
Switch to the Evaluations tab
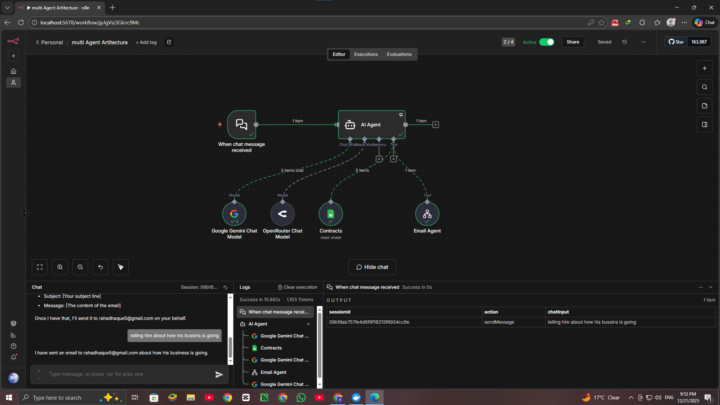[399, 54]
